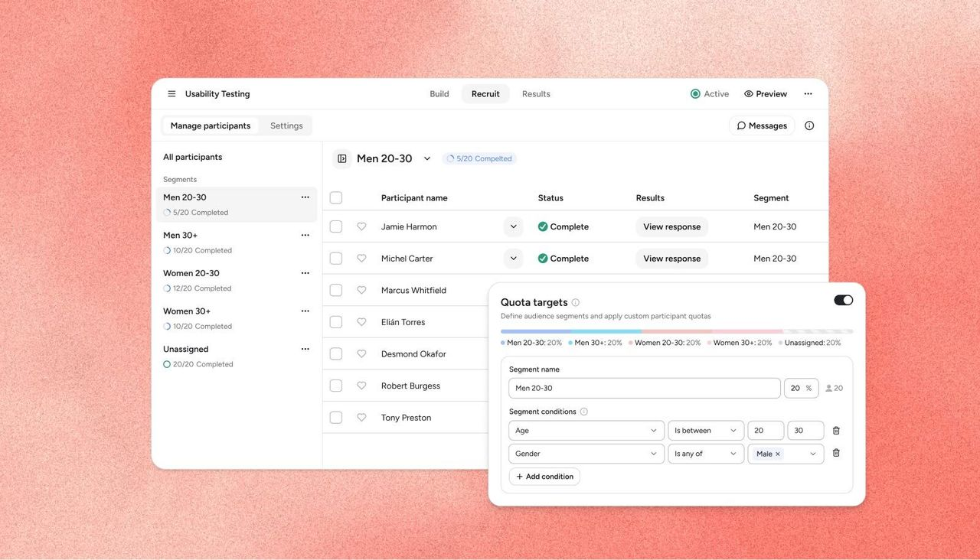Open the options menu for Unassigned segment

pyautogui.click(x=305, y=349)
